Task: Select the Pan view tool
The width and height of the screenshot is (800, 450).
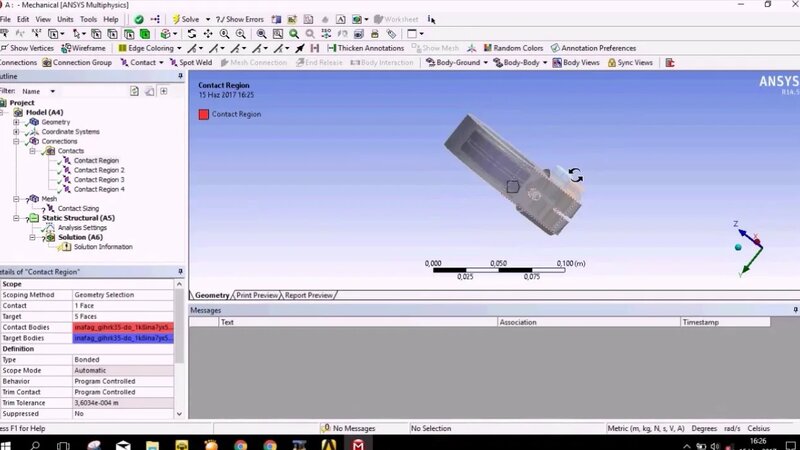Action: (x=208, y=34)
